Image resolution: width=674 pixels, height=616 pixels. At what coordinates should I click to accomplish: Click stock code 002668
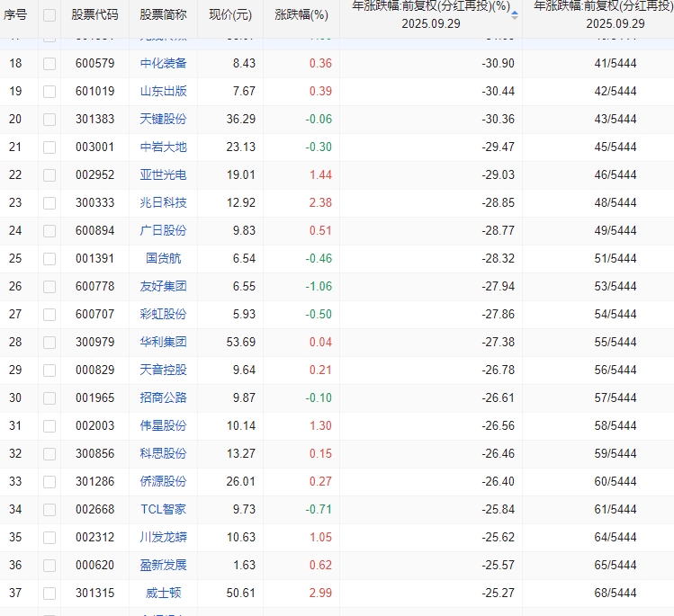(95, 510)
